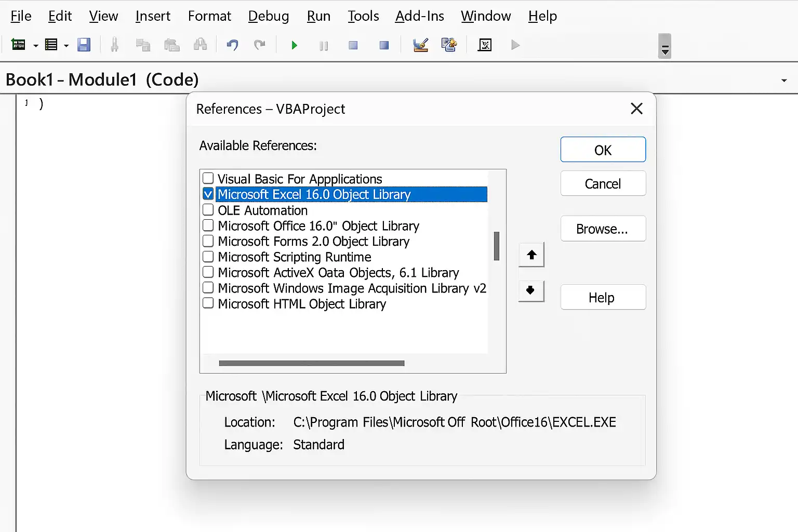
Task: Click the Paste clipboard icon
Action: click(171, 45)
